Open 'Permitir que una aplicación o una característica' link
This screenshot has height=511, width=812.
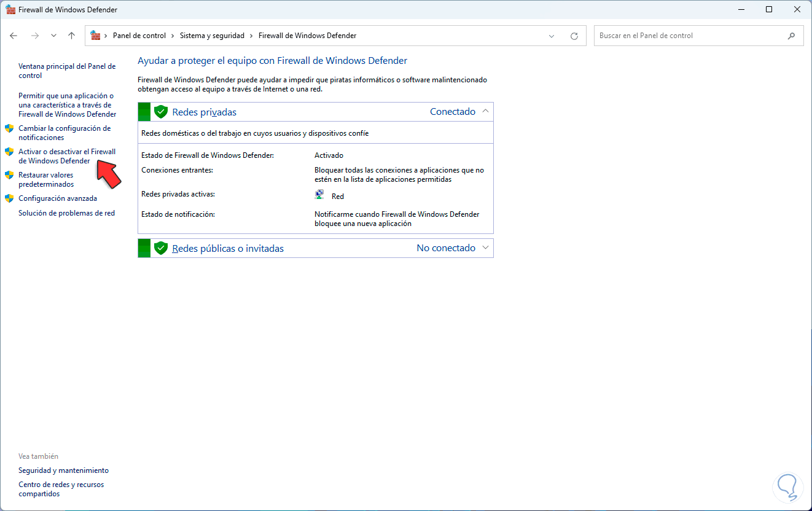click(67, 105)
